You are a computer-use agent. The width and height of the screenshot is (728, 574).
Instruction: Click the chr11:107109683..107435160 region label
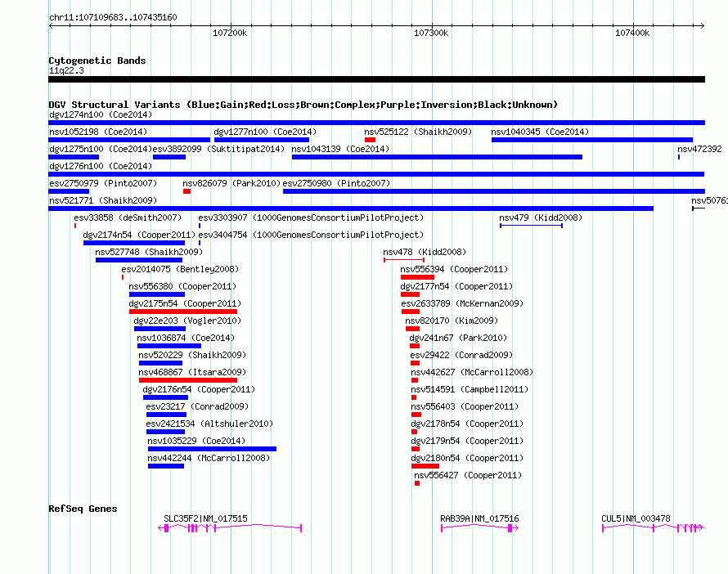click(113, 17)
